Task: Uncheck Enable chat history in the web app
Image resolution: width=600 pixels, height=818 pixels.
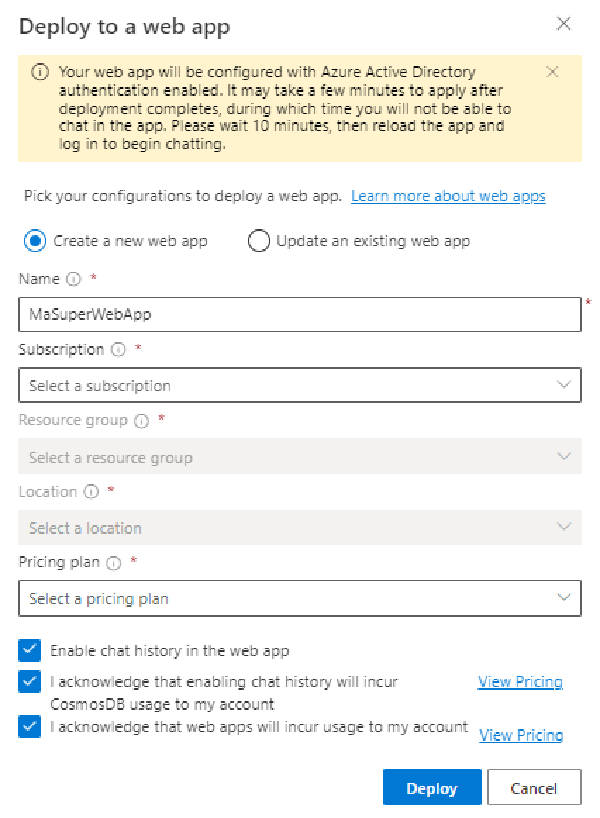Action: coord(29,651)
